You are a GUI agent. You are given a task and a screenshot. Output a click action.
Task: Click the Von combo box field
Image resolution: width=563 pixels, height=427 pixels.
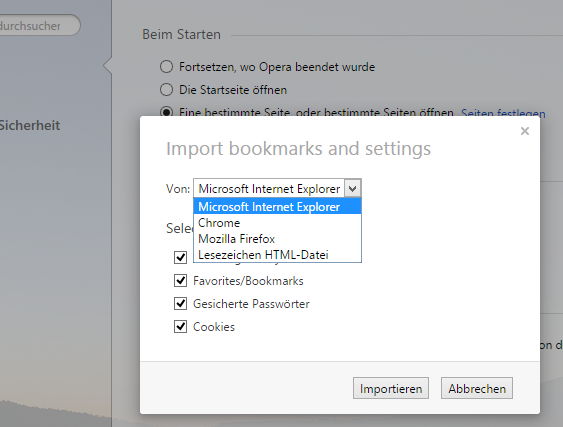pos(277,188)
